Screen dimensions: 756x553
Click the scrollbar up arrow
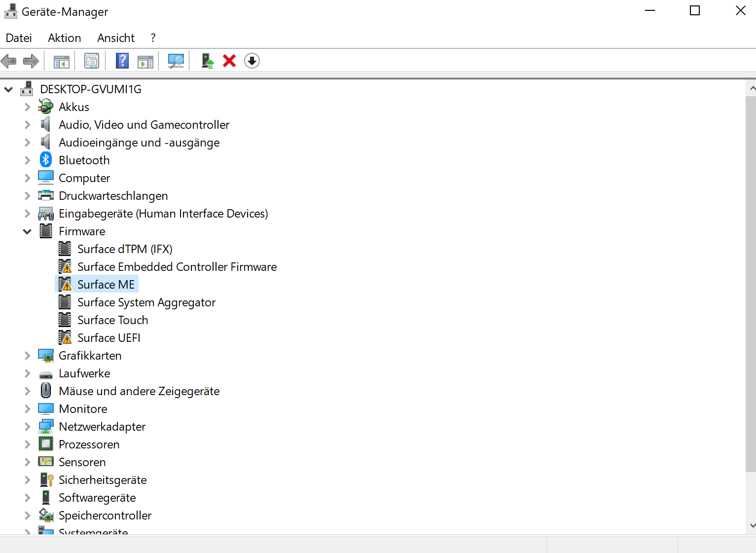click(752, 88)
